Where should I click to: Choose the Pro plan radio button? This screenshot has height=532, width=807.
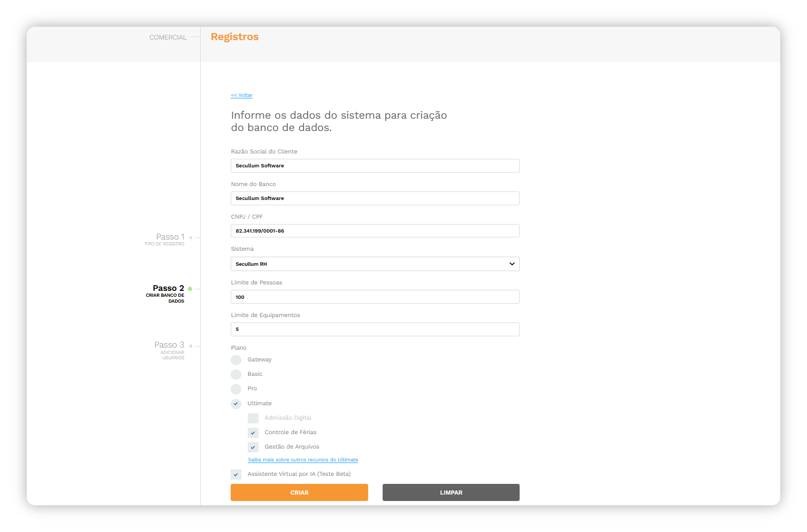click(236, 389)
